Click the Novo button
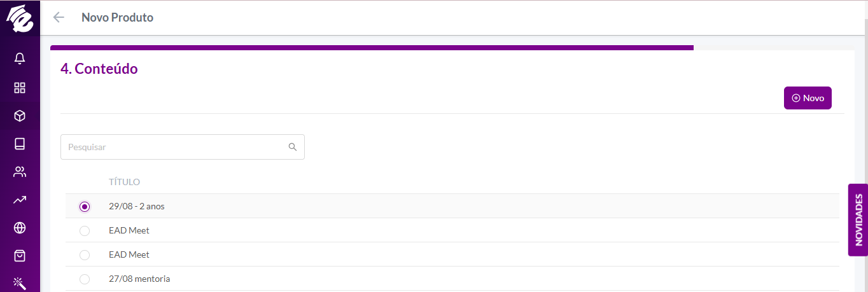Screen dimensions: 868x292 click(808, 98)
